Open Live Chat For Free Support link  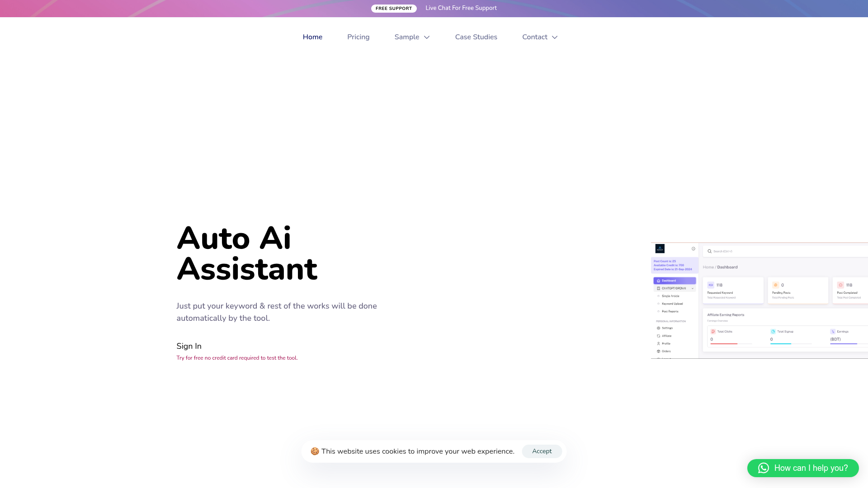[461, 8]
